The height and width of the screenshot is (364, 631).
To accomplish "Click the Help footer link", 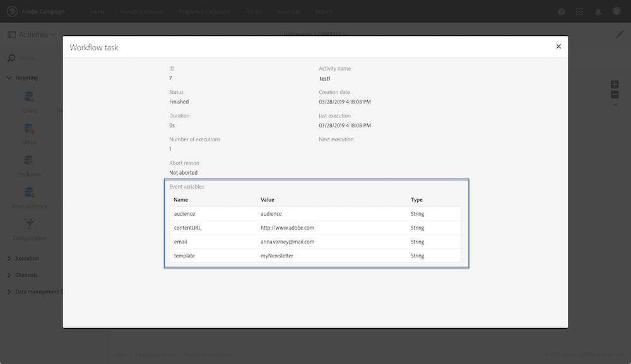I will pyautogui.click(x=121, y=355).
